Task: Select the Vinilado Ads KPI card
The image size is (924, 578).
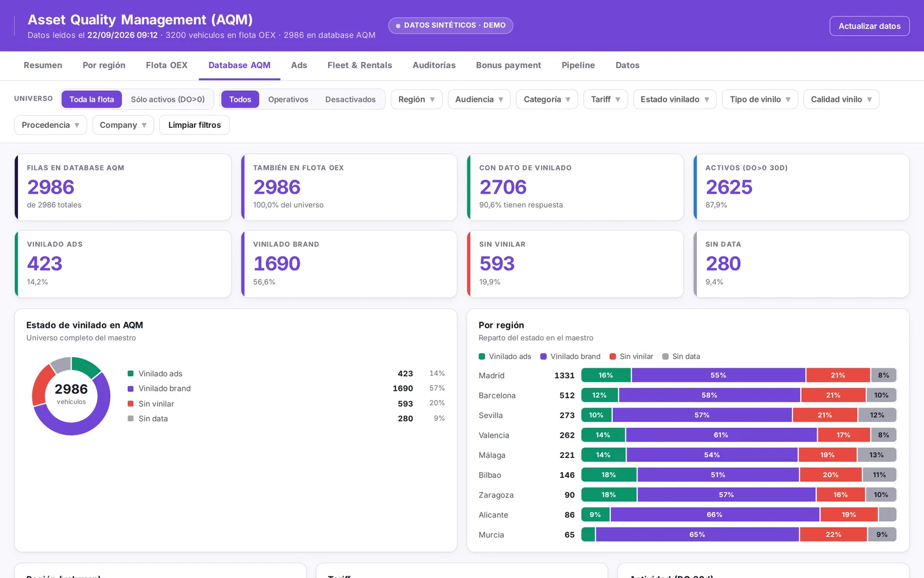Action: pos(123,264)
